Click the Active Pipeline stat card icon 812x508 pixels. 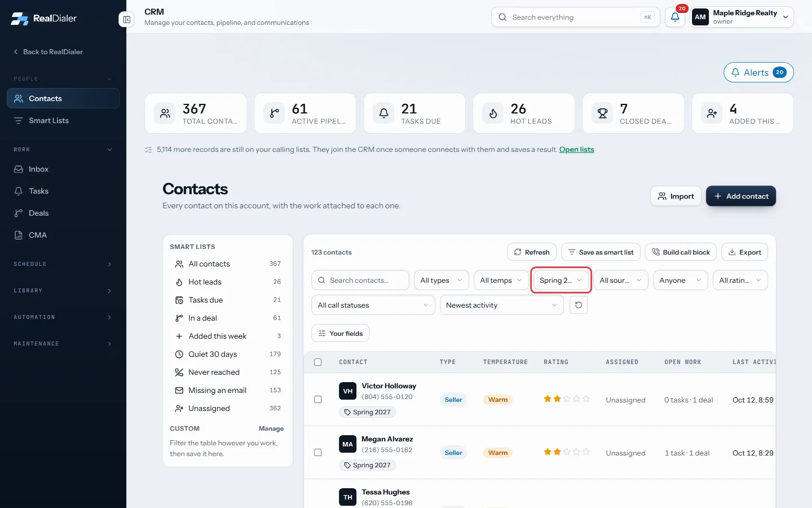(x=274, y=113)
